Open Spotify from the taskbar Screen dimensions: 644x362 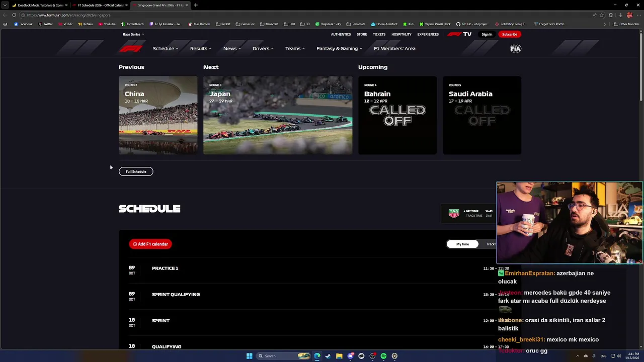[x=383, y=356]
